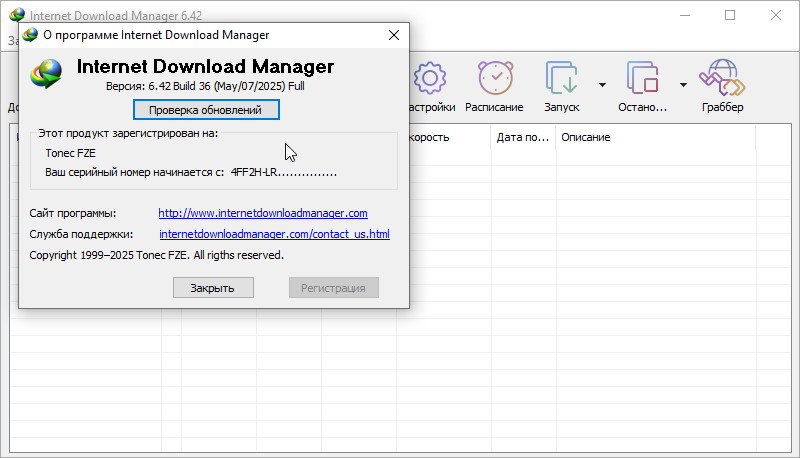This screenshot has width=800, height=458.
Task: Click Закрыть button in About dialog
Action: point(213,288)
